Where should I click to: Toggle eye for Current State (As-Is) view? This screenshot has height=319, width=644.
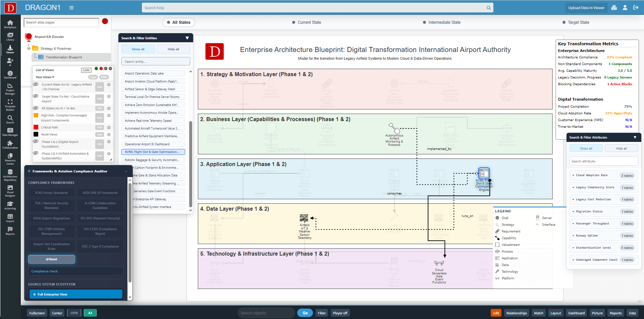click(x=36, y=85)
